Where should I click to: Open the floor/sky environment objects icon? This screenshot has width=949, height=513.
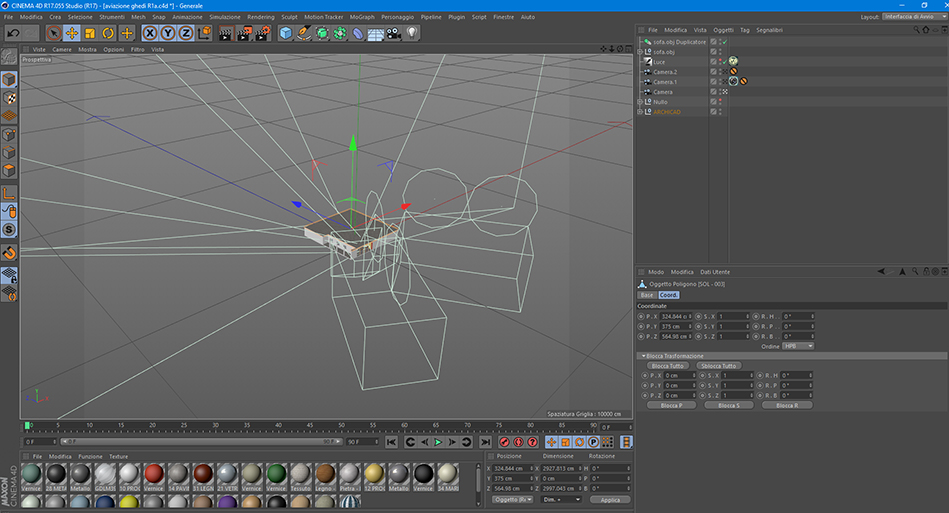point(376,33)
